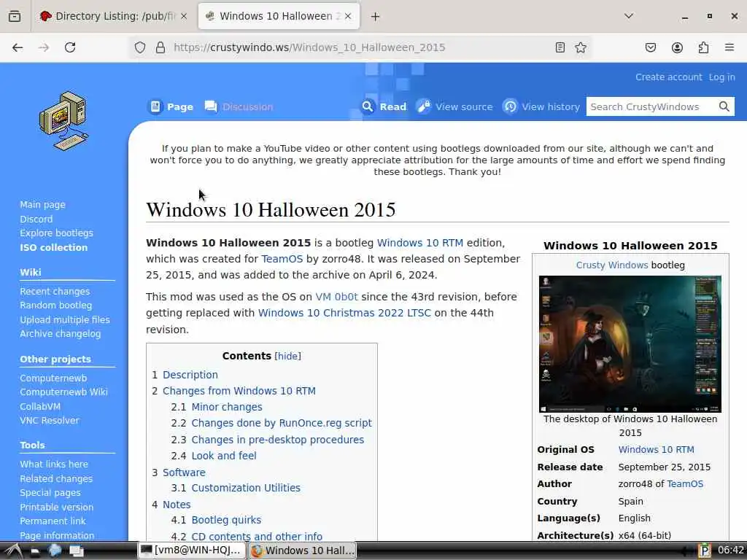Image resolution: width=747 pixels, height=560 pixels.
Task: Go back to the previous page
Action: pyautogui.click(x=18, y=47)
